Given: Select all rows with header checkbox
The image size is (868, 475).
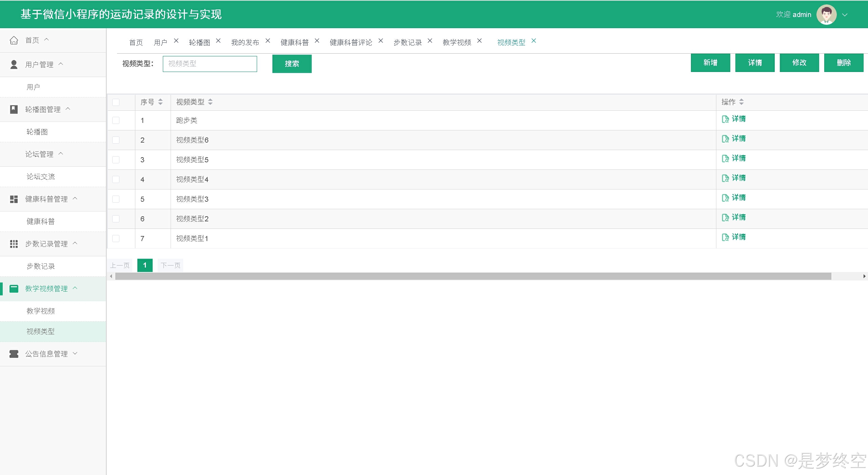Looking at the screenshot, I should point(116,102).
